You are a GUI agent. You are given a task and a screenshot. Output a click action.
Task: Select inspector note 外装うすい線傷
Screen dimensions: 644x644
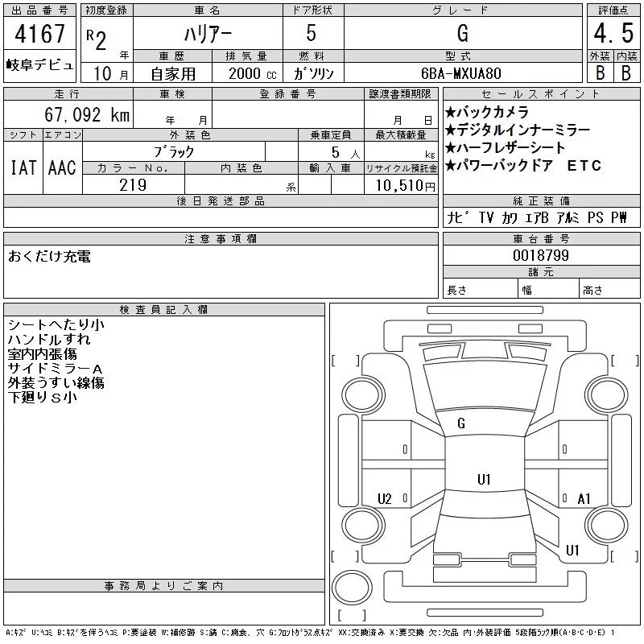tap(56, 383)
